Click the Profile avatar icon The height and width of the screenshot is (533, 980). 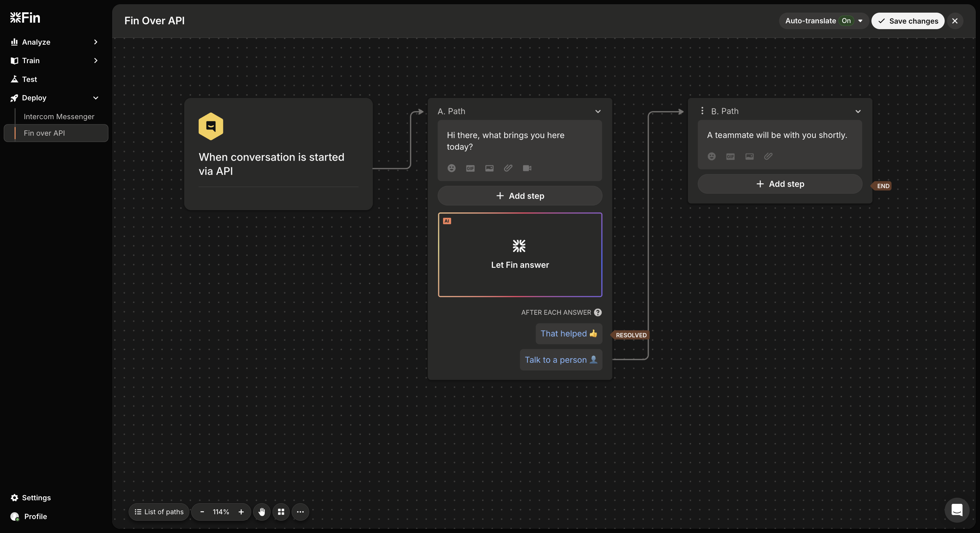tap(15, 516)
